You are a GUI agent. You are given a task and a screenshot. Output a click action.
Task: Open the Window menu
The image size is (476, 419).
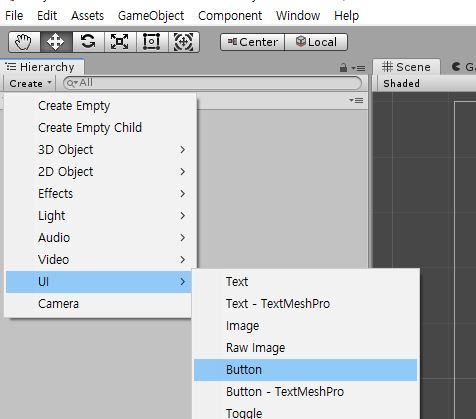coord(298,16)
